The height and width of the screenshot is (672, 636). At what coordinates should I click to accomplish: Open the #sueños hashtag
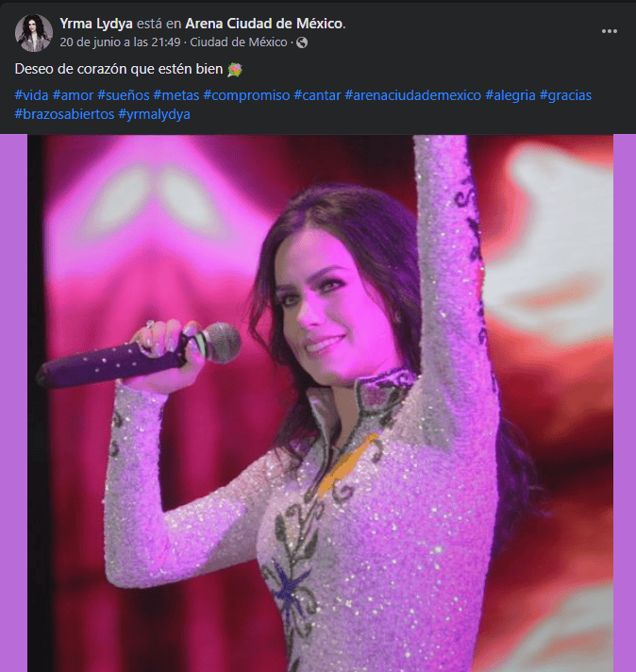pyautogui.click(x=125, y=95)
